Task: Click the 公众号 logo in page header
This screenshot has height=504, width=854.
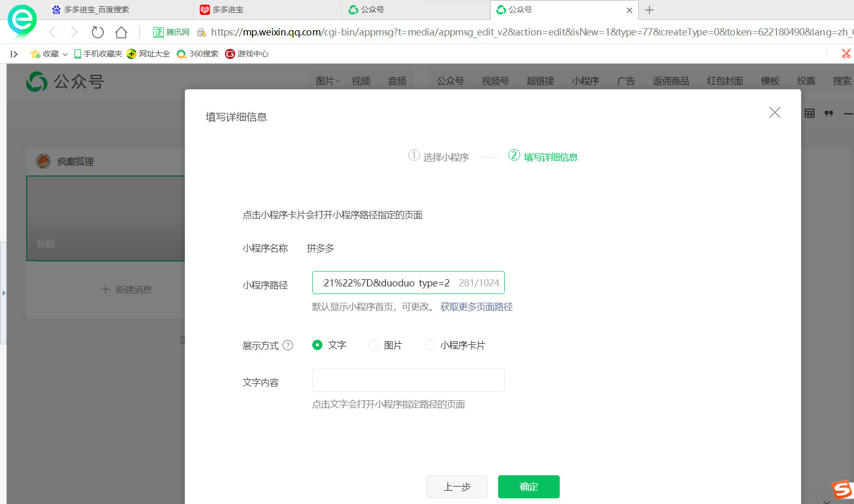Action: pos(65,81)
